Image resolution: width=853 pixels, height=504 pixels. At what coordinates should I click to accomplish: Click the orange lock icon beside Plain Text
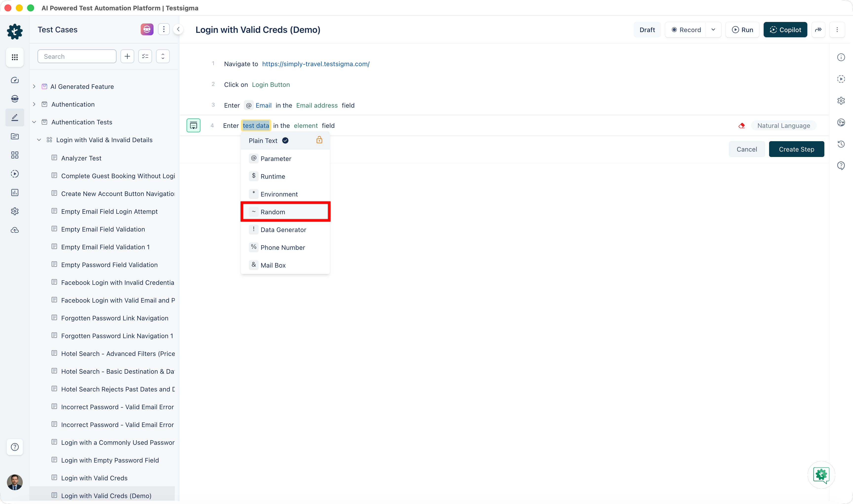tap(319, 140)
